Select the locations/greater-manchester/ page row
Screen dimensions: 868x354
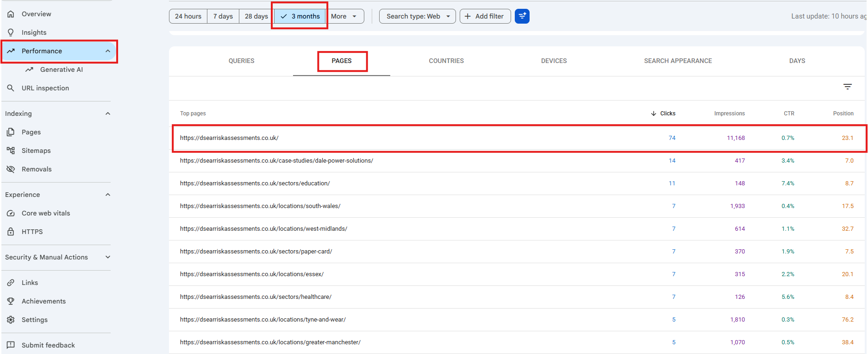pos(517,342)
